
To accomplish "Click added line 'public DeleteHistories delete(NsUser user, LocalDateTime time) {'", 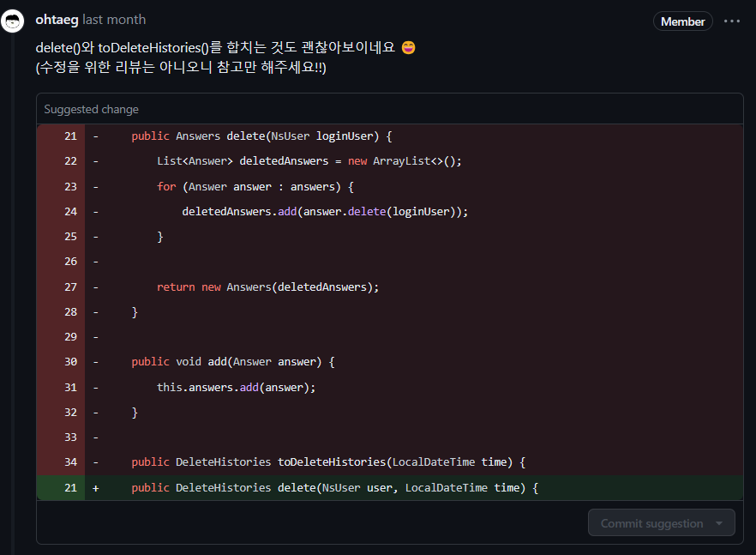I will [334, 488].
